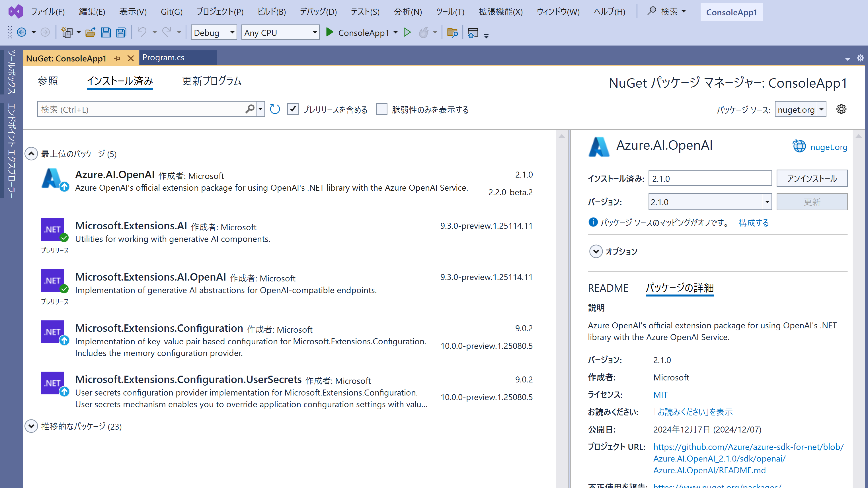This screenshot has width=868, height=488.
Task: Enable show only vulnerable packages checkbox
Action: pos(381,109)
